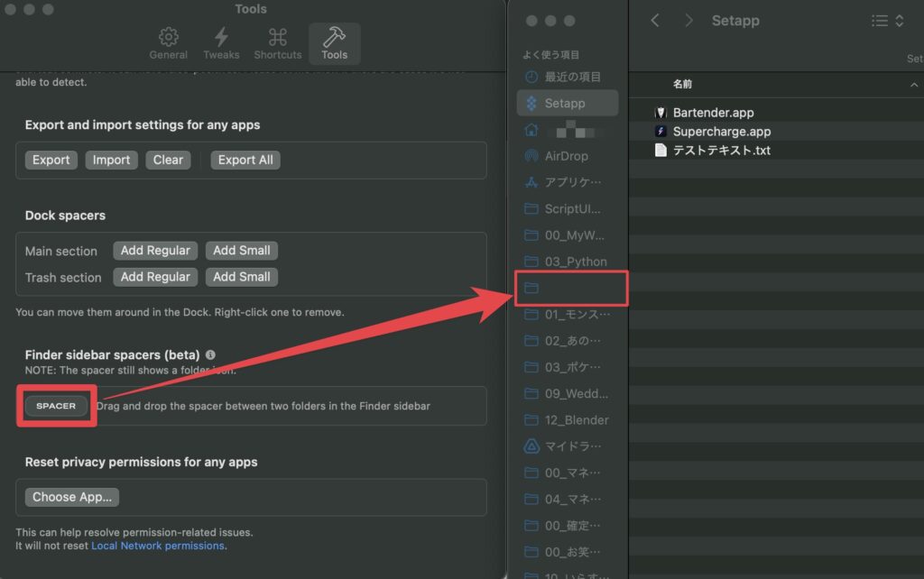Open 最近の項目 in the Finder sidebar
Screen dimensions: 924x579
(x=568, y=77)
